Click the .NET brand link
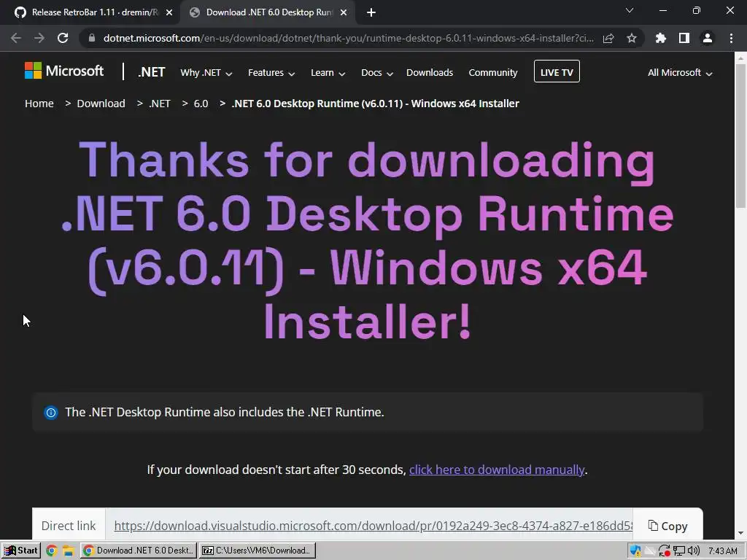Viewport: 747px width, 560px height. point(152,72)
